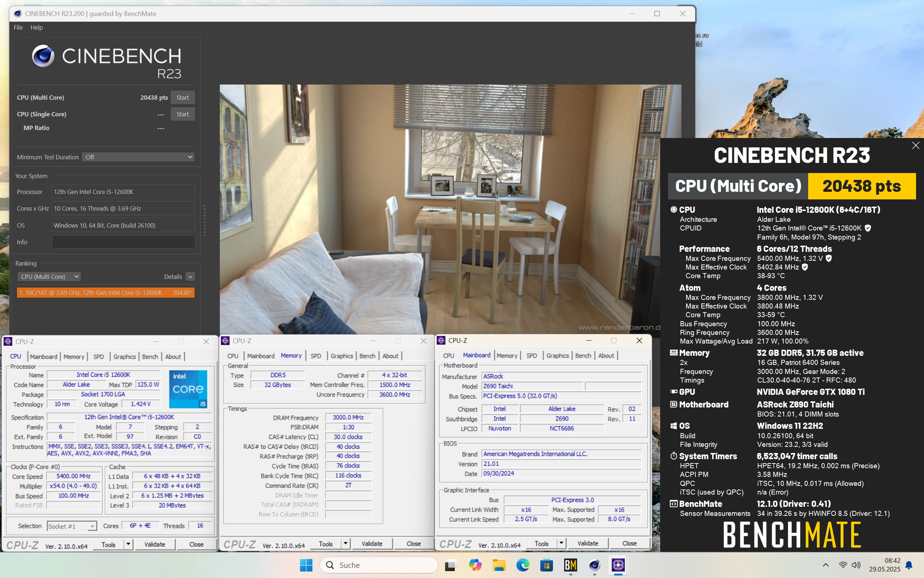Click CPU-Z app icon in Mainboard window title
Screen dimensions: 924x578
[x=441, y=340]
